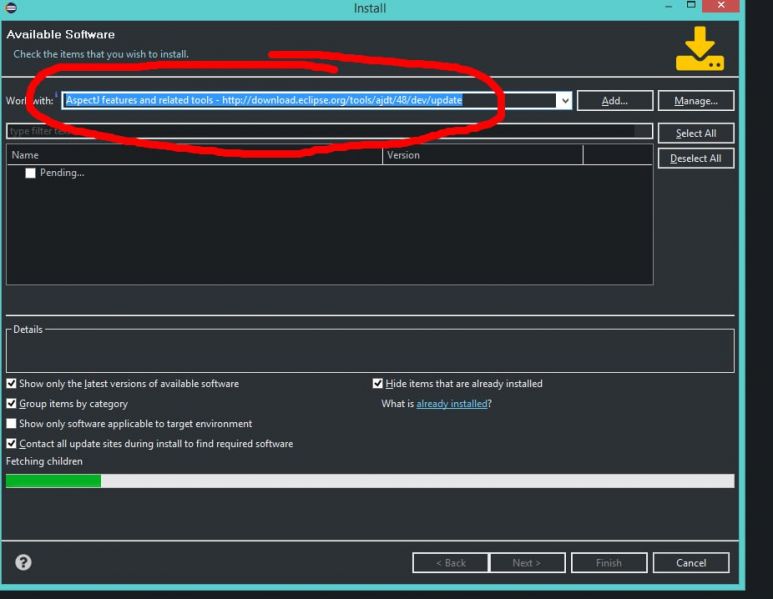Viewport: 773px width, 599px height.
Task: Expand the Work with site dropdown arrow
Action: [x=564, y=101]
